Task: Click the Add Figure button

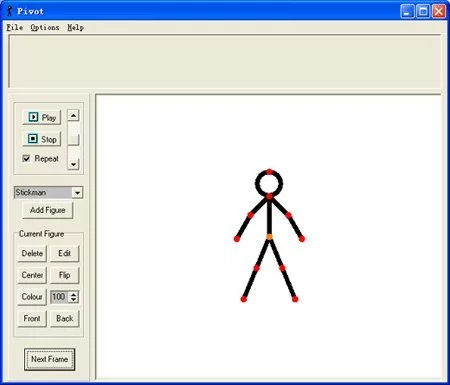Action: coord(47,210)
